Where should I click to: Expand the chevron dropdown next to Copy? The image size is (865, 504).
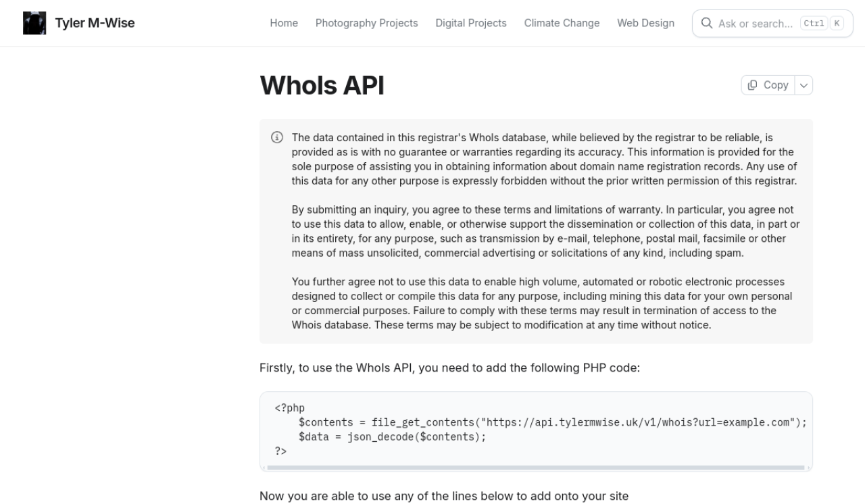coord(804,85)
